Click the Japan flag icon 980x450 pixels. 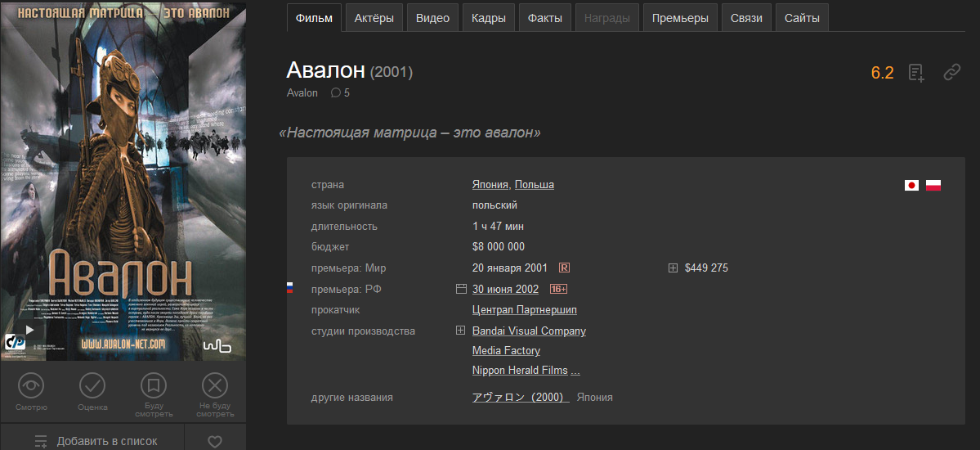(x=911, y=185)
